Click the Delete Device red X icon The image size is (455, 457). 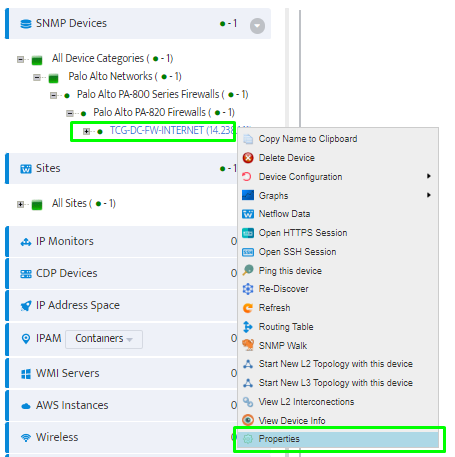tap(248, 157)
